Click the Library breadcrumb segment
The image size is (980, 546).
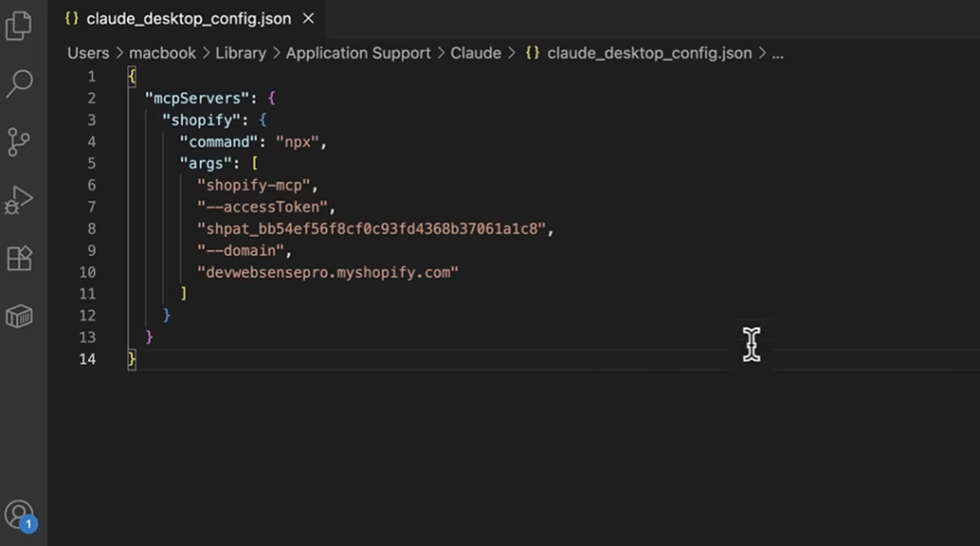pyautogui.click(x=240, y=53)
